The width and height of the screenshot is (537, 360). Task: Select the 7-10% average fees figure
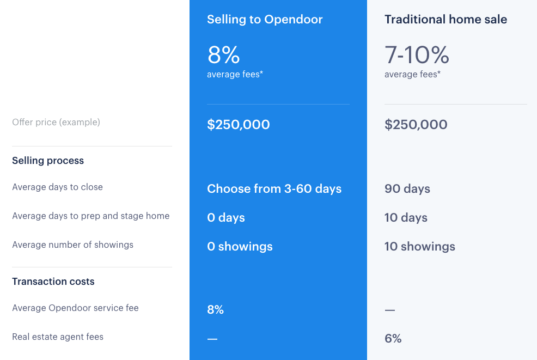pyautogui.click(x=416, y=55)
